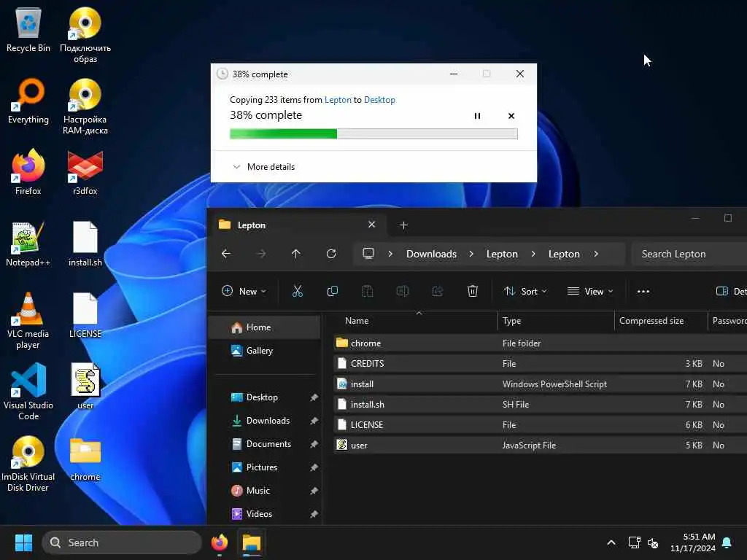This screenshot has height=560, width=747.
Task: Open Notepad++ desktop shortcut
Action: point(28,244)
